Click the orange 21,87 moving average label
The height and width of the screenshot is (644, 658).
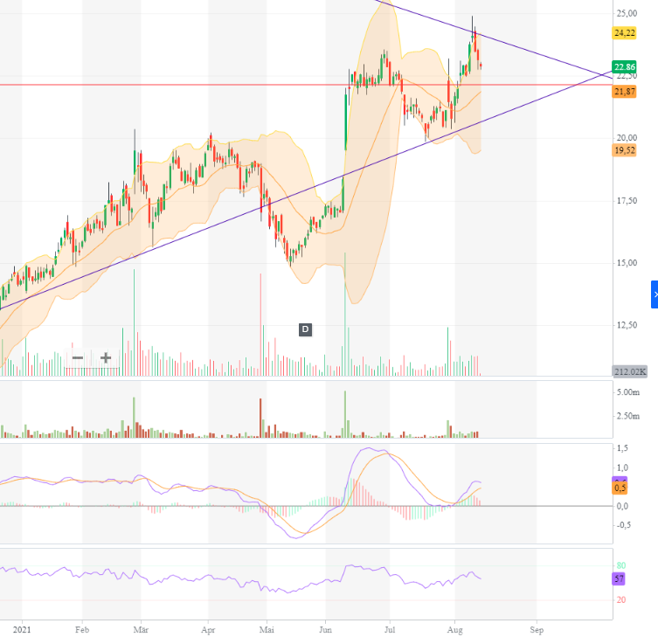coord(625,92)
